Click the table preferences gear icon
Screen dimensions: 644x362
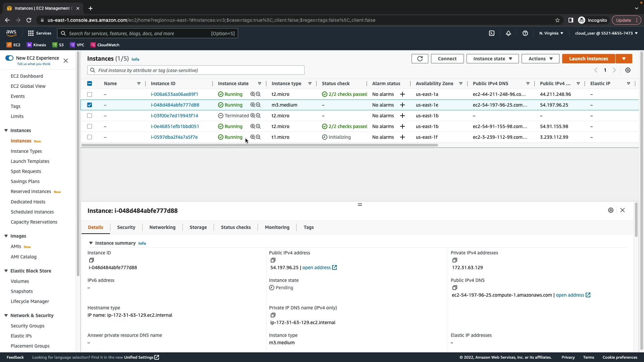pos(628,70)
